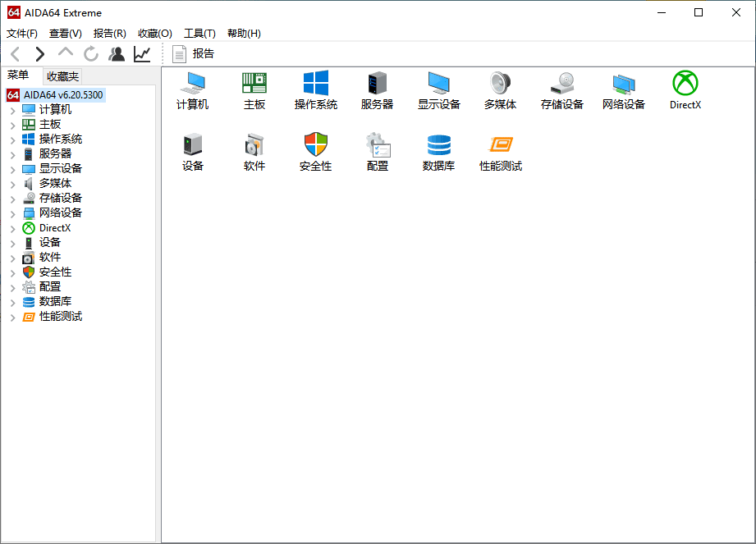Open the 数据库 database icon
The image size is (756, 544).
[x=439, y=144]
